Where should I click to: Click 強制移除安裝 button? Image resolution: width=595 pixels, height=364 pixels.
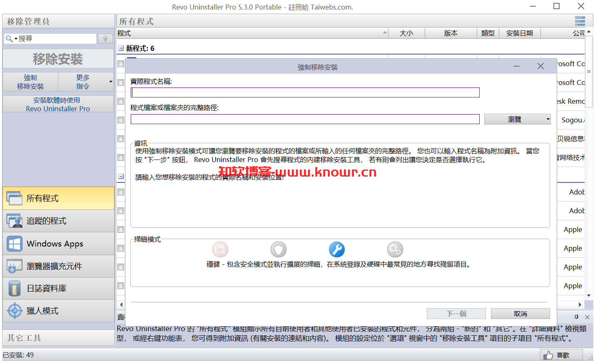pos(30,82)
